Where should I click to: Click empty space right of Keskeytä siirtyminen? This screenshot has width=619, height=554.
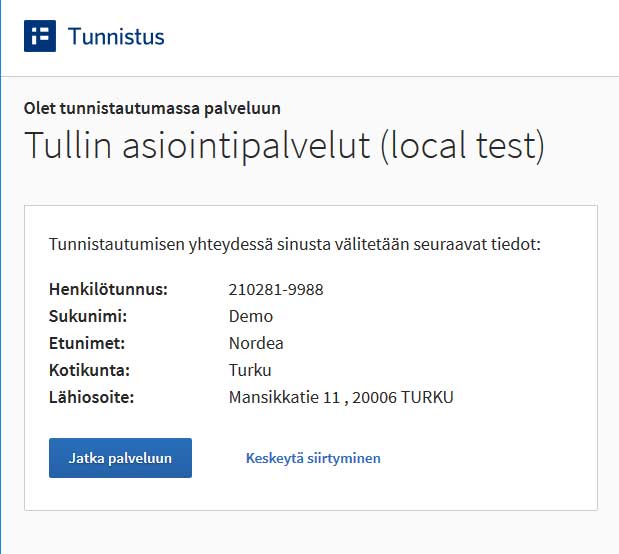[486, 458]
